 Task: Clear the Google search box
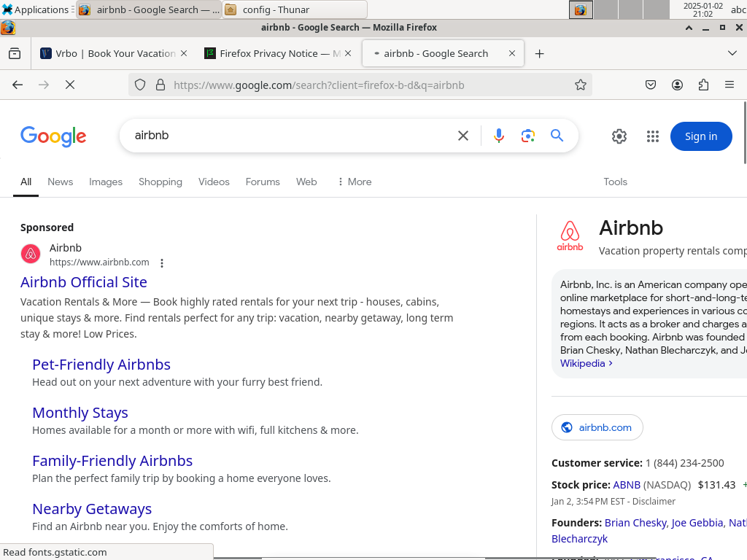[x=463, y=136]
